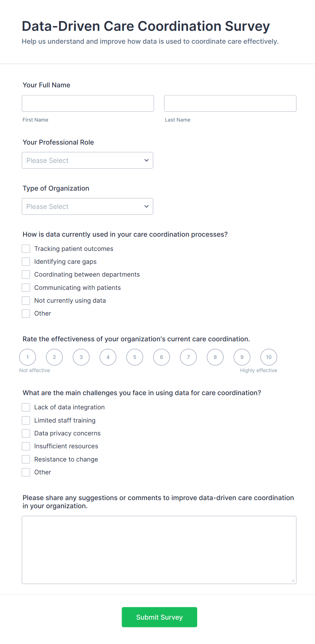Select Resistance to change checkbox
The width and height of the screenshot is (315, 644).
click(x=26, y=459)
